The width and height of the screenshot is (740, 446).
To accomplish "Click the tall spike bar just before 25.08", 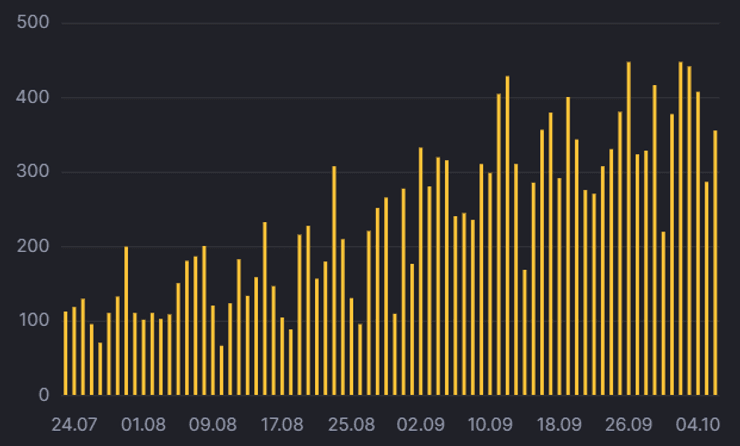I will [x=334, y=280].
